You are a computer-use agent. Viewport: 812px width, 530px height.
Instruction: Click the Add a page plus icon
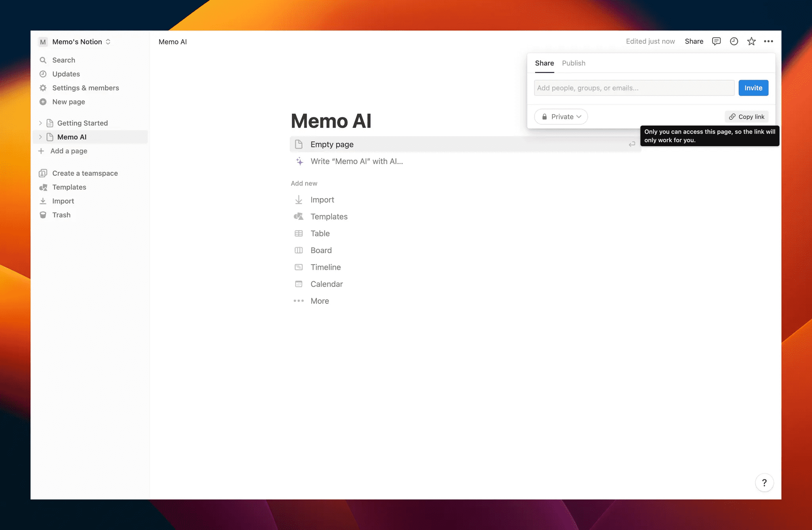(41, 151)
